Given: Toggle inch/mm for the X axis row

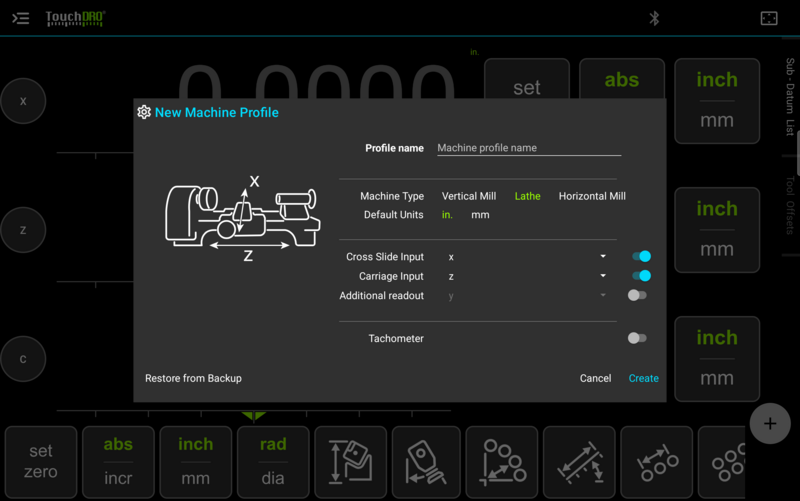Looking at the screenshot, I should click(x=717, y=101).
